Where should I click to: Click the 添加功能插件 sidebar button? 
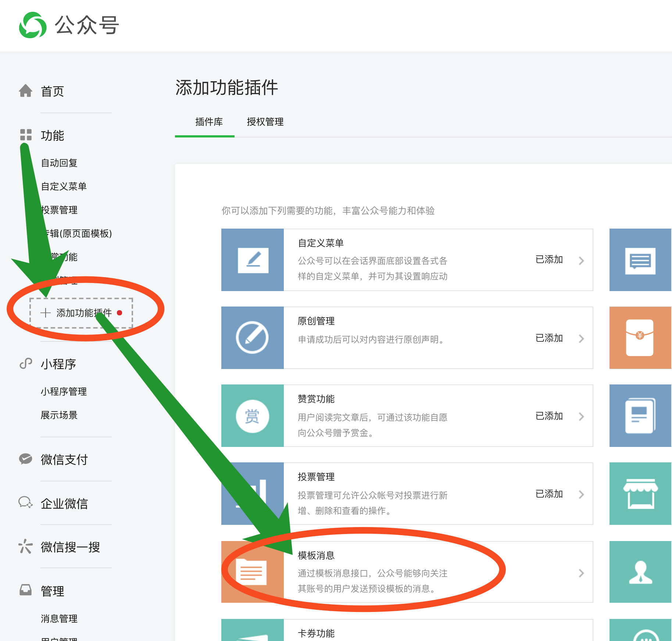point(81,313)
